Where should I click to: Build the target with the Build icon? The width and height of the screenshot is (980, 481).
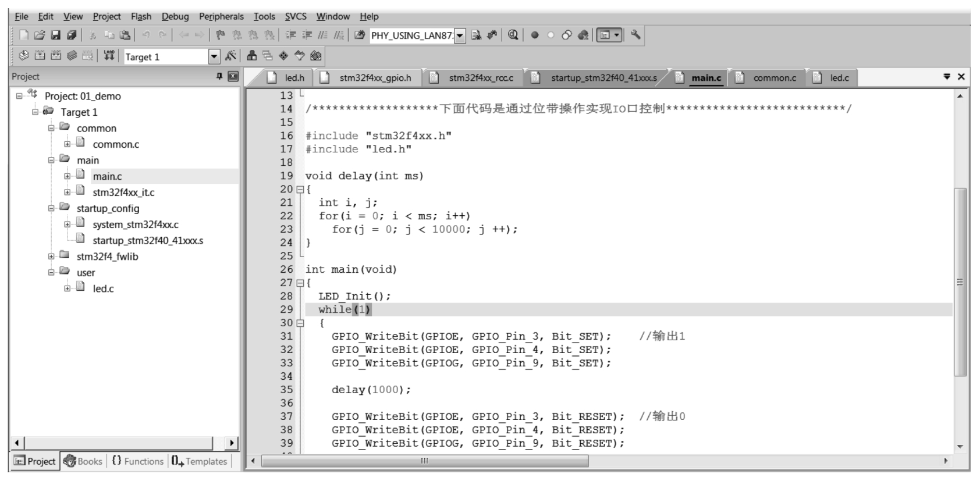[x=40, y=56]
